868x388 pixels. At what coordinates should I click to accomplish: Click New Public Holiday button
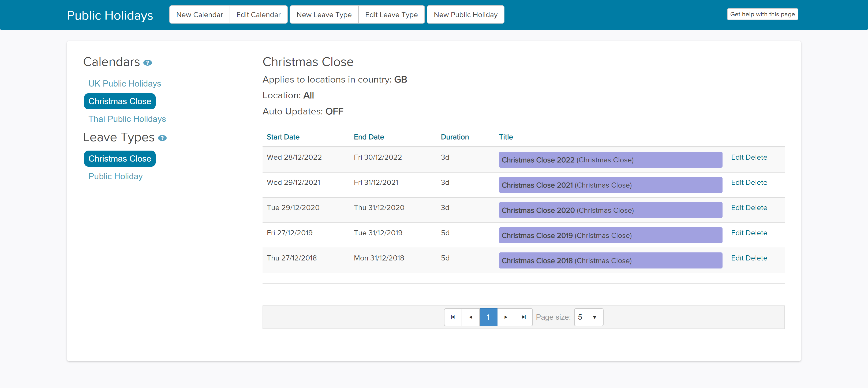coord(465,14)
